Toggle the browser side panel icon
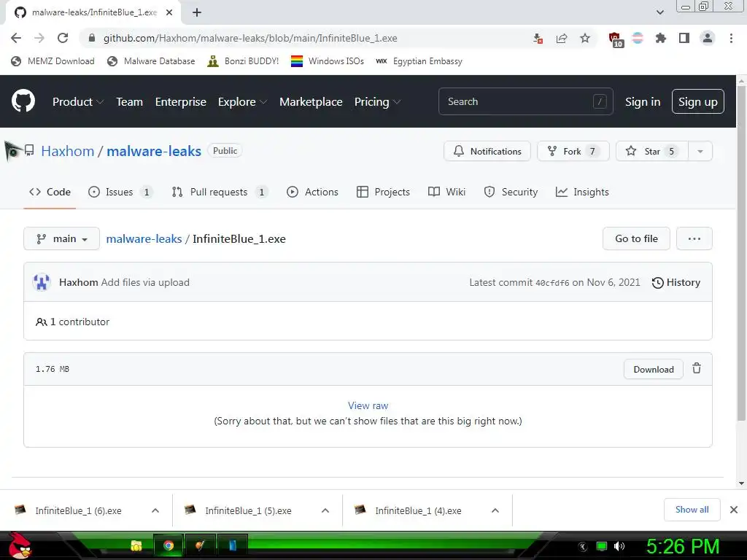This screenshot has height=560, width=747. tap(684, 38)
